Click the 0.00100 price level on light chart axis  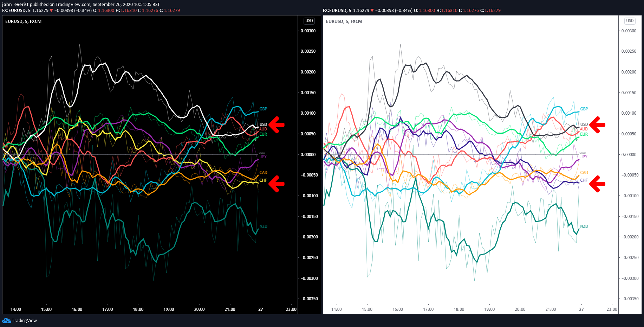[629, 113]
